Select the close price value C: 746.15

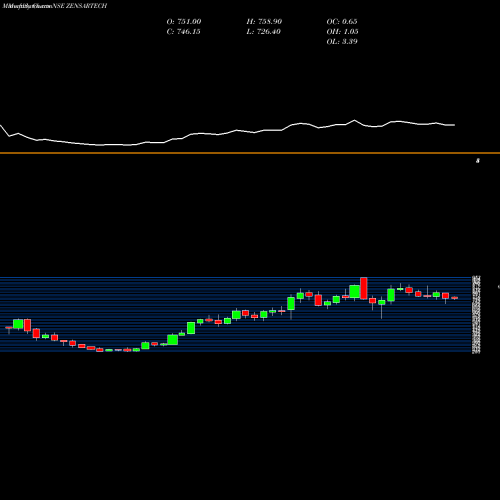point(183,32)
